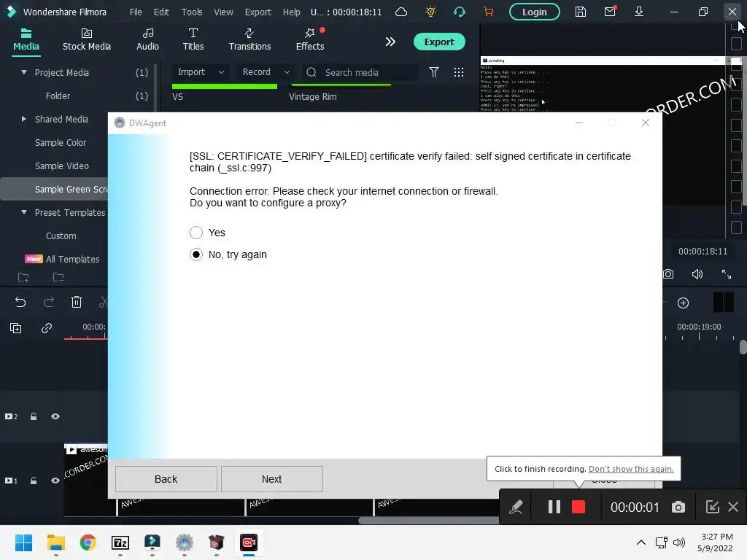
Task: Click the download icon in title bar
Action: (x=639, y=12)
